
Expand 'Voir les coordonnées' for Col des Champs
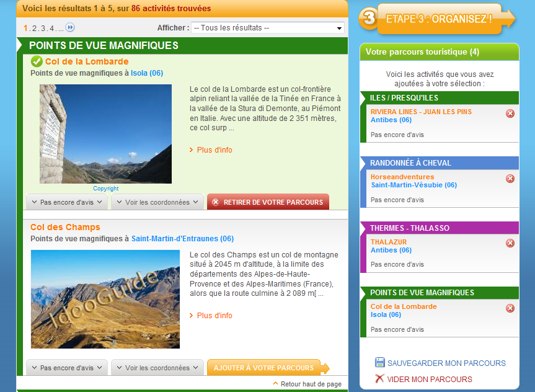[x=157, y=368]
